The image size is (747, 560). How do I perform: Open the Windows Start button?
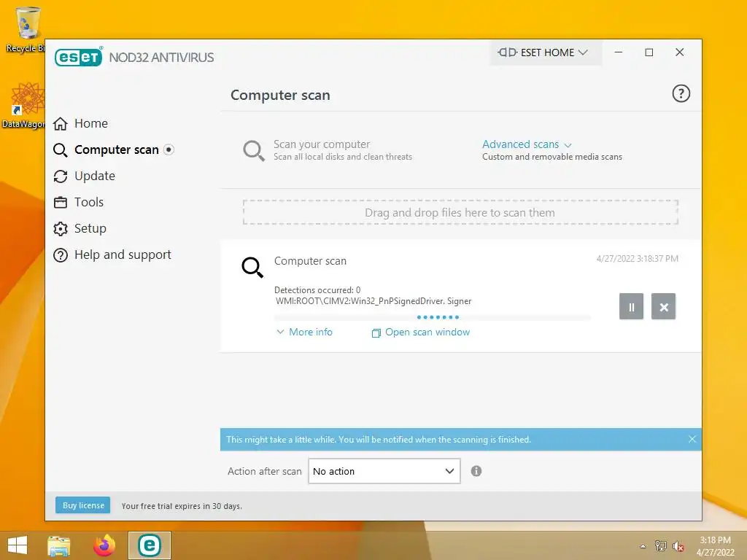(18, 545)
